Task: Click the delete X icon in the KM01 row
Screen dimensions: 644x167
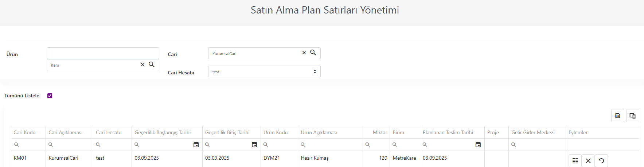Action: (588, 161)
